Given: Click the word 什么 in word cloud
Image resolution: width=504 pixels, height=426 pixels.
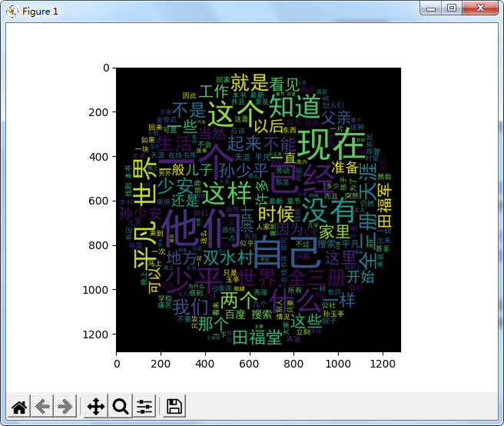Looking at the screenshot, I should pos(294,301).
